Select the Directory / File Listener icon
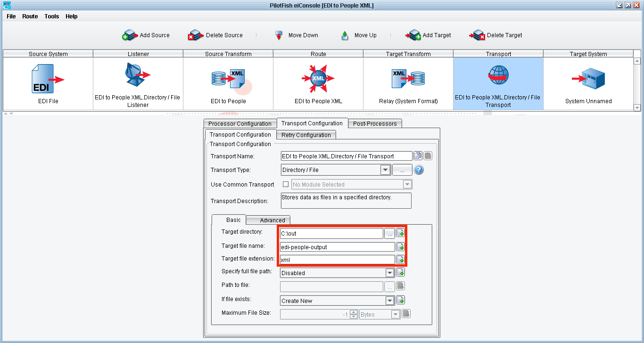 (x=138, y=74)
